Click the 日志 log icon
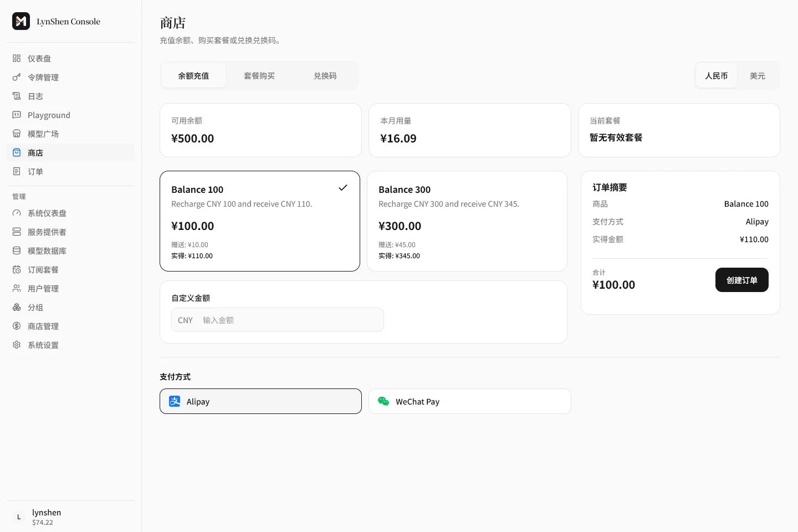 (x=17, y=96)
